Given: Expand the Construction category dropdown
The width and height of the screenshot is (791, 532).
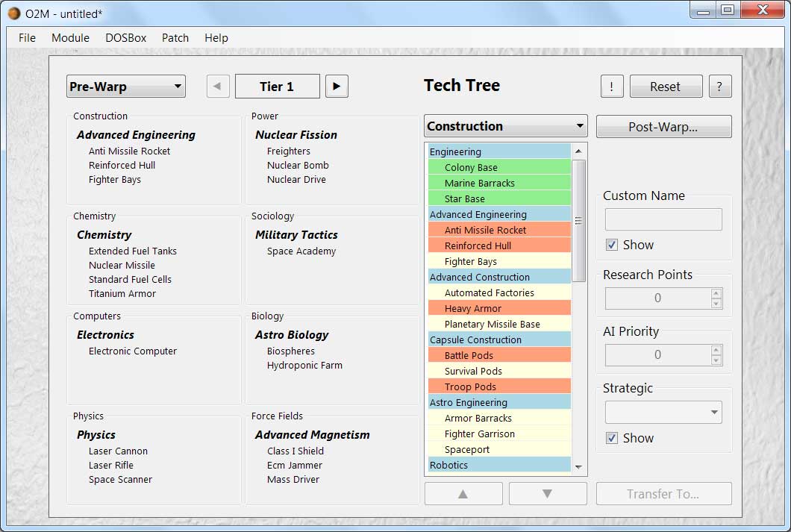Looking at the screenshot, I should pos(505,126).
